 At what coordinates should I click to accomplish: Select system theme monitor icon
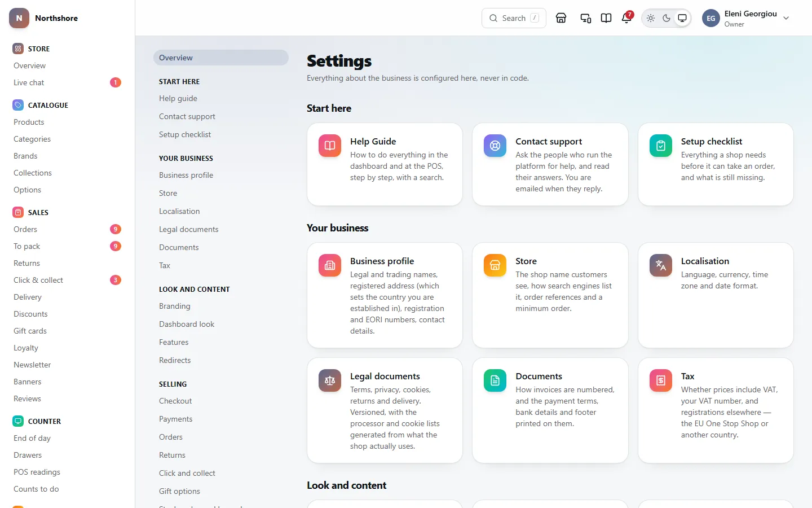coord(682,18)
